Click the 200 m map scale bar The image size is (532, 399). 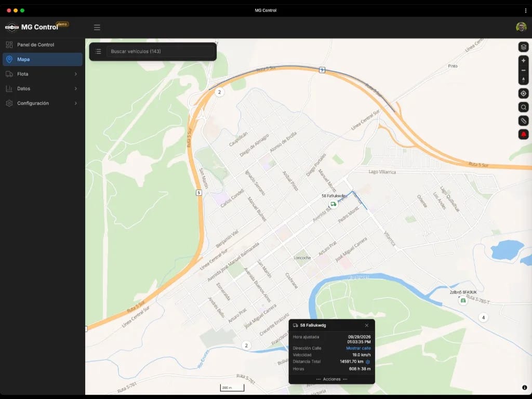pyautogui.click(x=232, y=388)
